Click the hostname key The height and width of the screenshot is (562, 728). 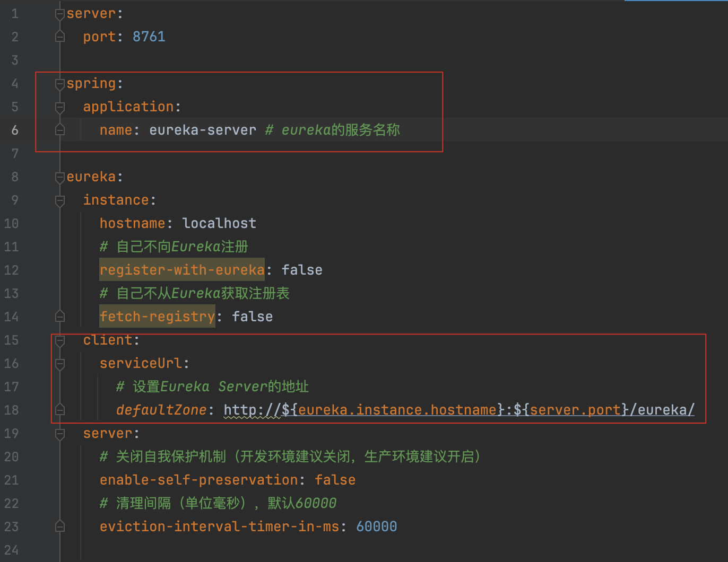click(133, 223)
